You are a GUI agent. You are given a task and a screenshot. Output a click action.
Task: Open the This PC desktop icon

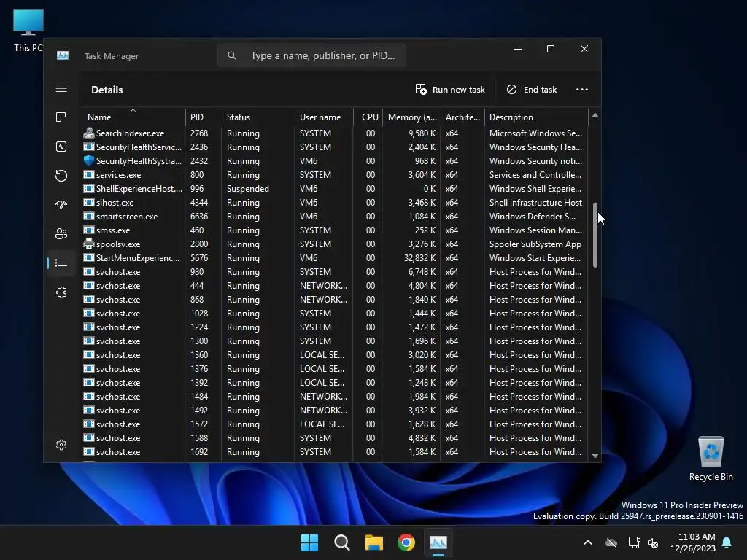tap(28, 29)
